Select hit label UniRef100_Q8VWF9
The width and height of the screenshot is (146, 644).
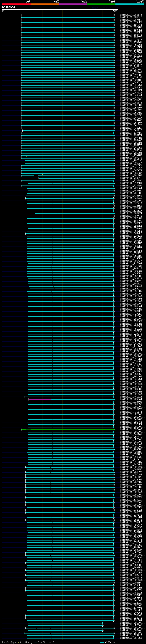tap(131, 20)
